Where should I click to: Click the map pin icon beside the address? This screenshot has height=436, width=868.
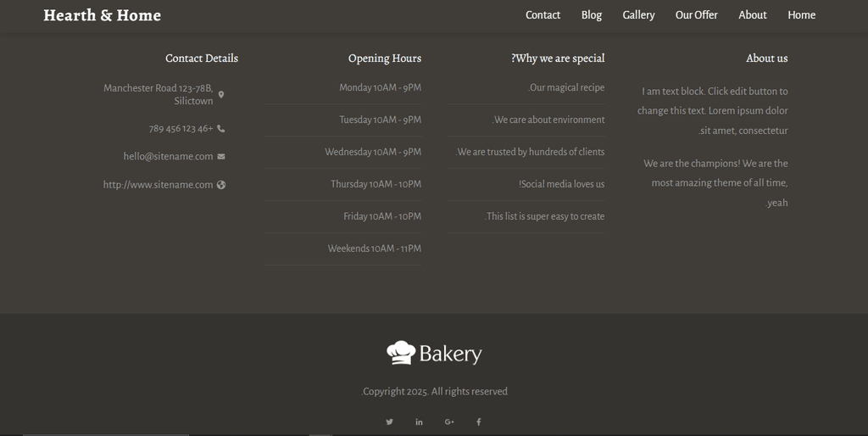click(x=221, y=94)
